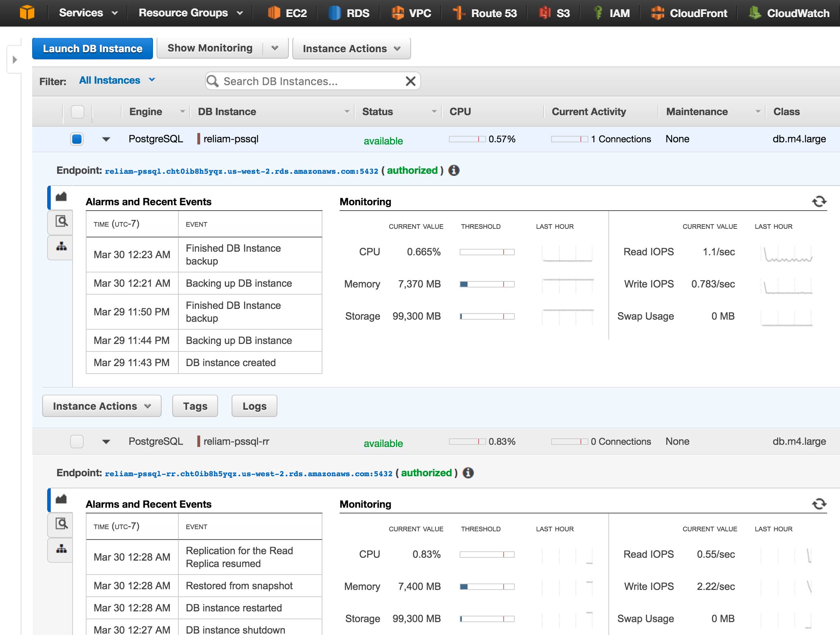Toggle the select-all header checkbox
This screenshot has width=840, height=640.
[78, 112]
